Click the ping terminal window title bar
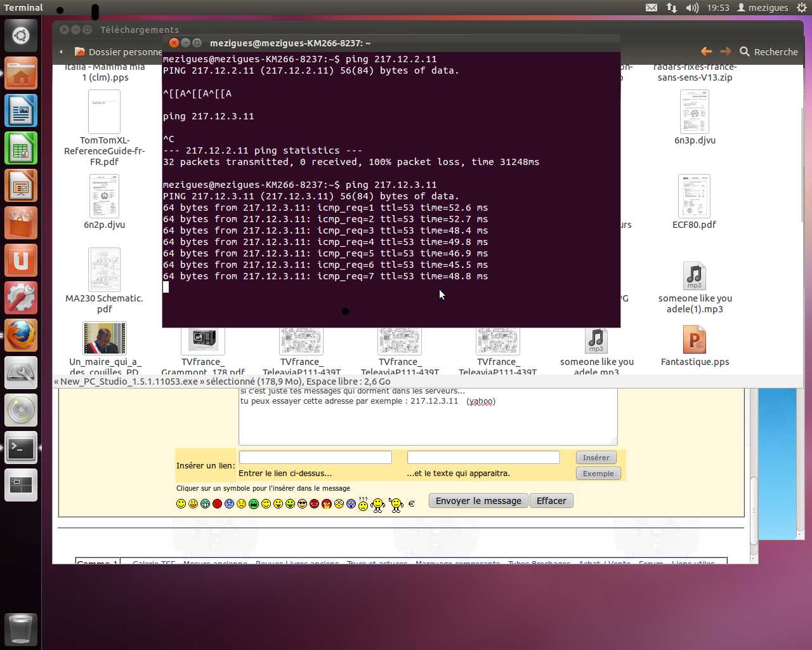The height and width of the screenshot is (650, 812). click(391, 43)
